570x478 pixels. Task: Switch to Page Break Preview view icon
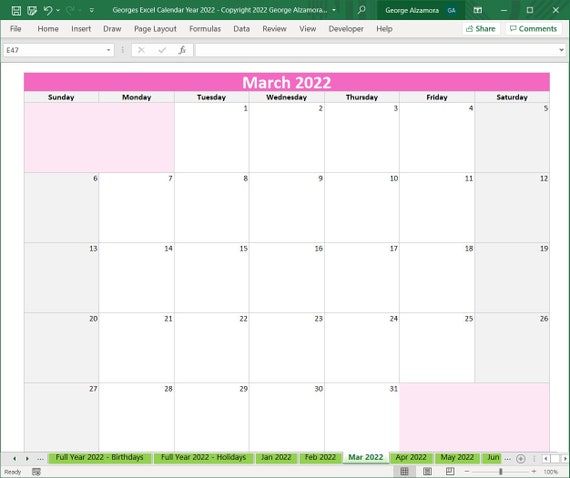(x=450, y=471)
